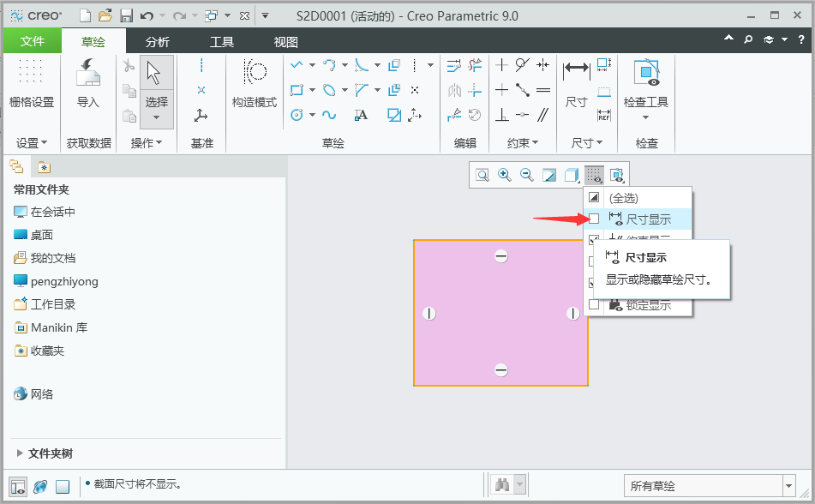The width and height of the screenshot is (815, 504).
Task: Open the 检查工具 dropdown
Action: pos(645,117)
